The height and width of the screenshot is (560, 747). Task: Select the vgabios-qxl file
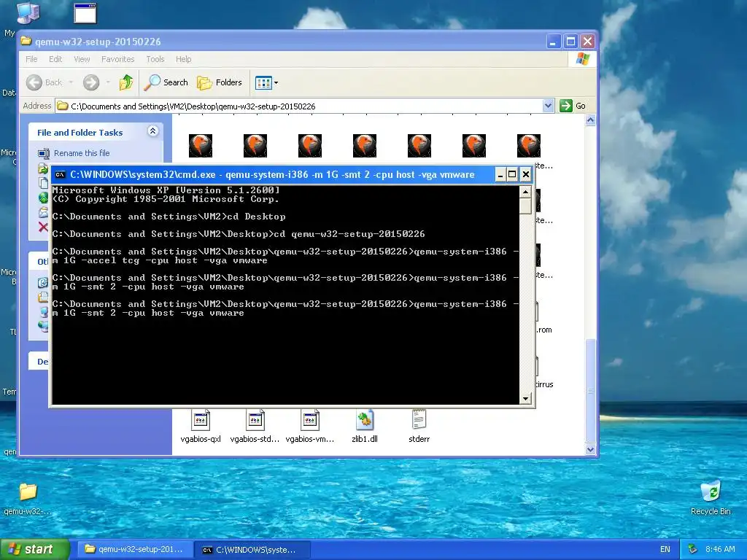[x=201, y=427]
